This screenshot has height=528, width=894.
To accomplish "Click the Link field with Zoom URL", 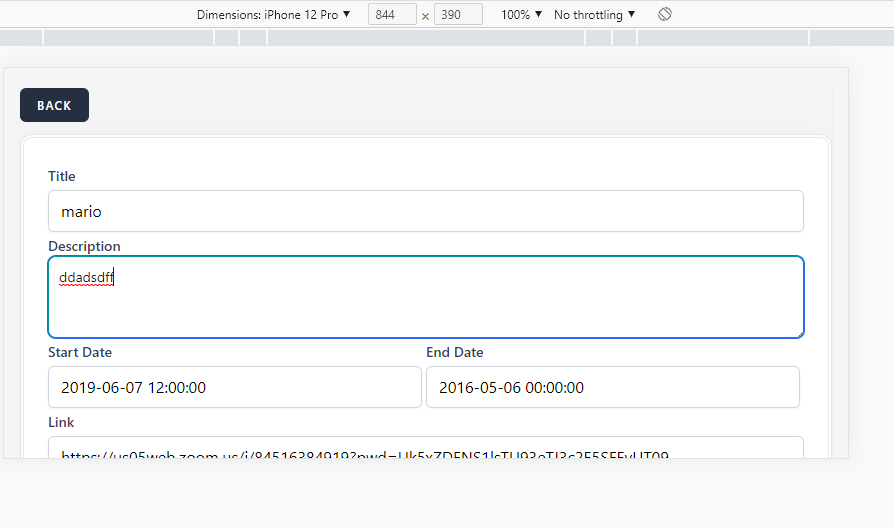I will point(425,450).
